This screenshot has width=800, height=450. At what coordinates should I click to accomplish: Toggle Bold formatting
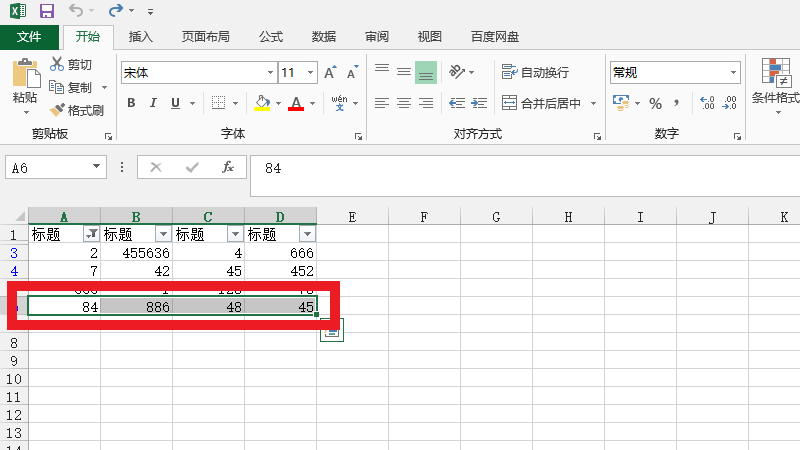pos(132,103)
